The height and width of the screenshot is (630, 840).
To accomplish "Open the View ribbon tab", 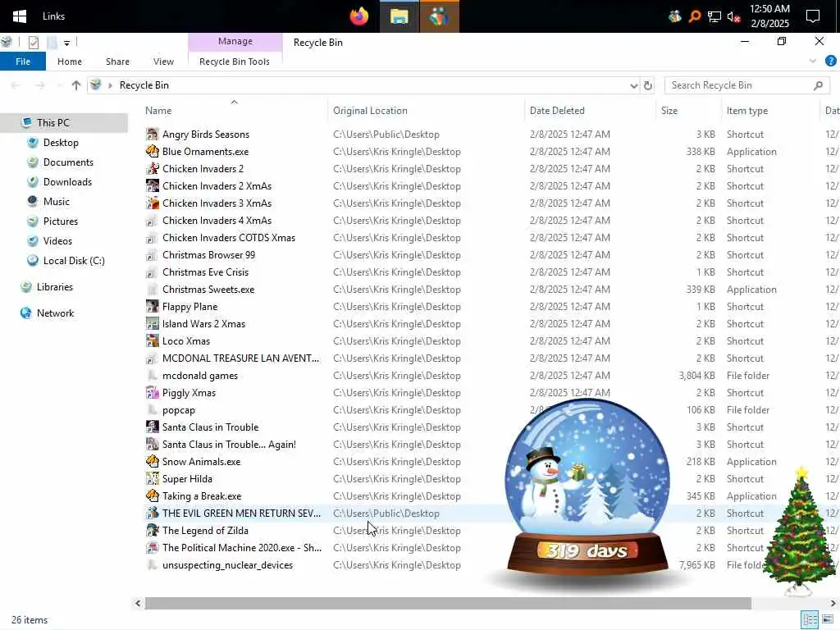I will 163,62.
